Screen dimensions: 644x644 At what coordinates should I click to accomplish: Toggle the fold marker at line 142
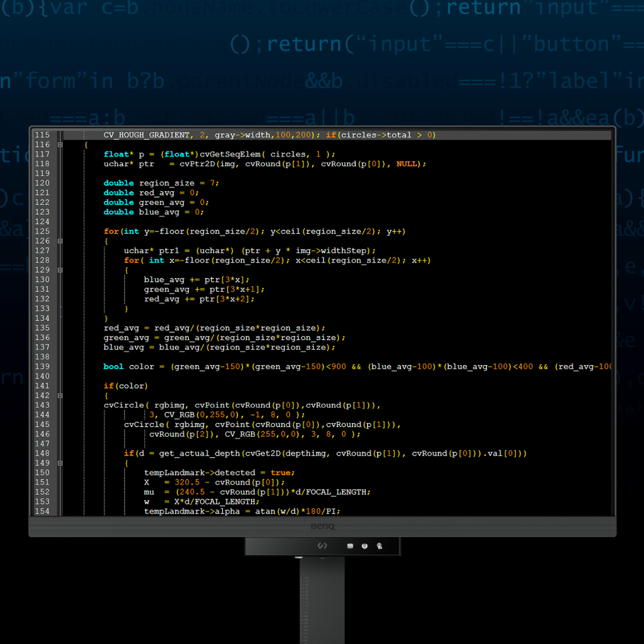60,395
